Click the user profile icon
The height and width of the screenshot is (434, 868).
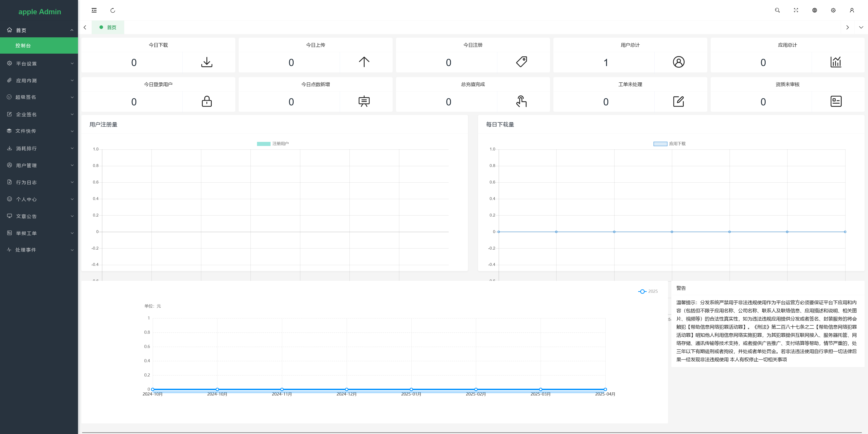tap(852, 10)
